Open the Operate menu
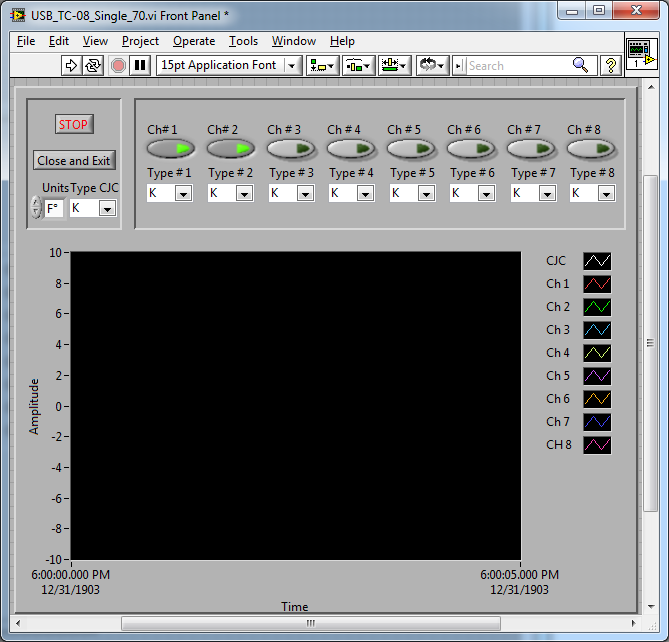The image size is (669, 642). [193, 41]
